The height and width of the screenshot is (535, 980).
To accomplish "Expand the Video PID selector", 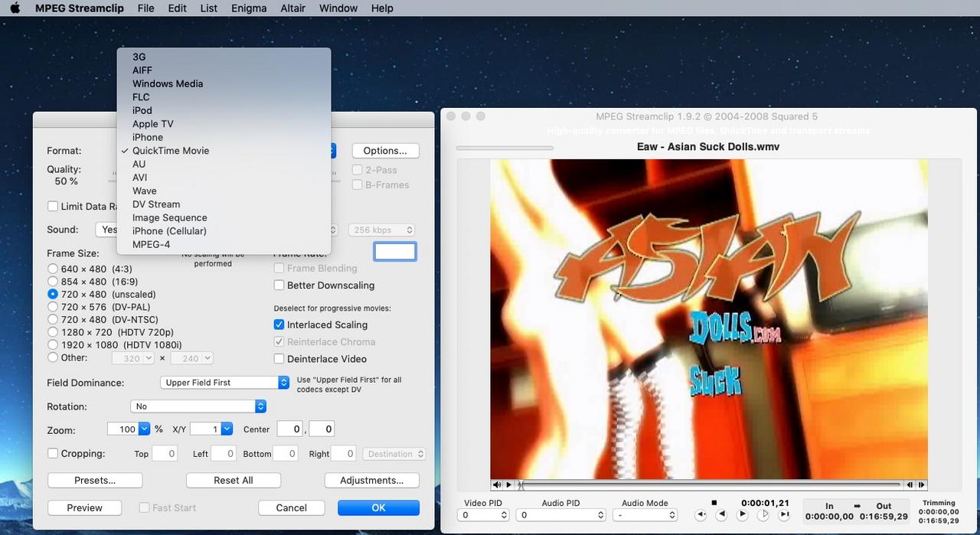I will click(x=484, y=516).
